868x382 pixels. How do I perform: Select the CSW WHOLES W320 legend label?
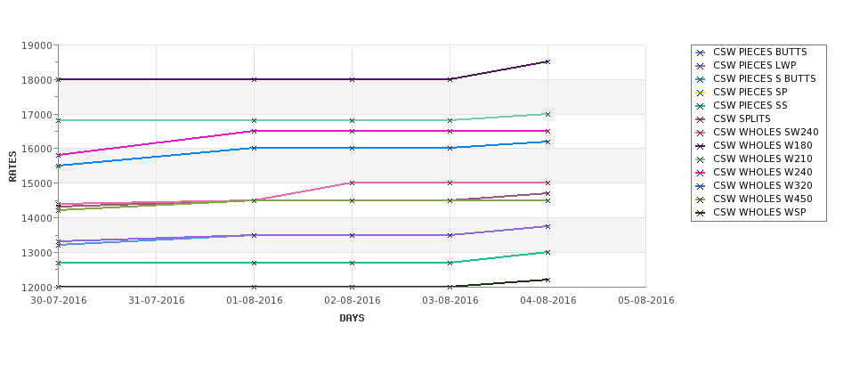(763, 185)
